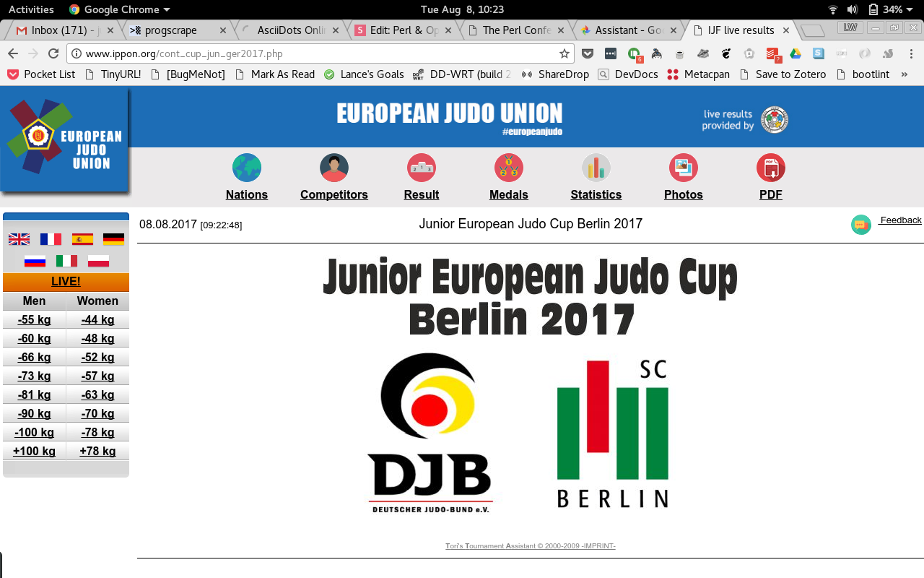The width and height of the screenshot is (924, 578).
Task: Click the European Judo Union logo
Action: pyautogui.click(x=64, y=138)
